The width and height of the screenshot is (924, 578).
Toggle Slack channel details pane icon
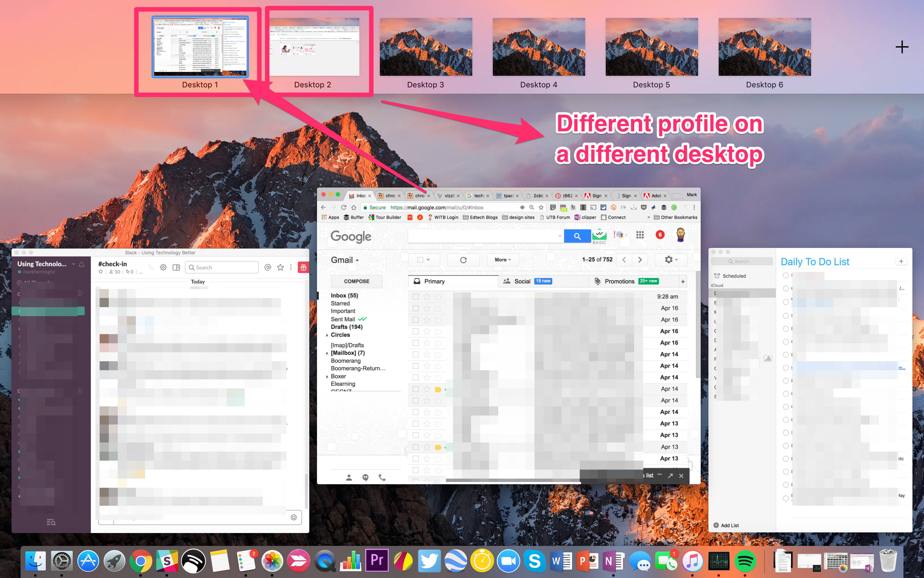[x=176, y=267]
